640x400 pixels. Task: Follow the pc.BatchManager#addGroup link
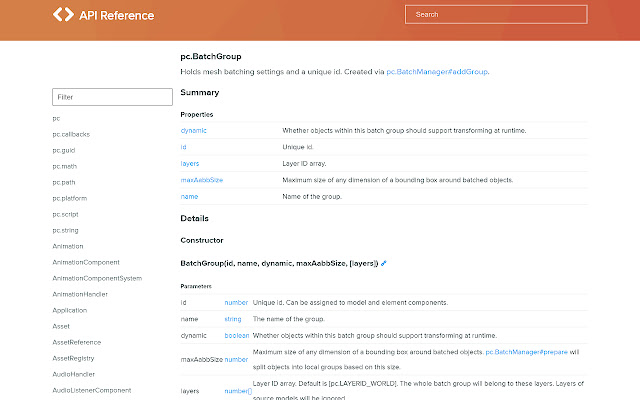pyautogui.click(x=437, y=72)
